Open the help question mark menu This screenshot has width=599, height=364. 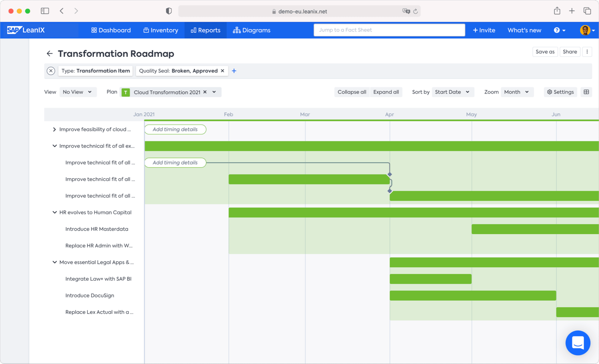pos(559,30)
